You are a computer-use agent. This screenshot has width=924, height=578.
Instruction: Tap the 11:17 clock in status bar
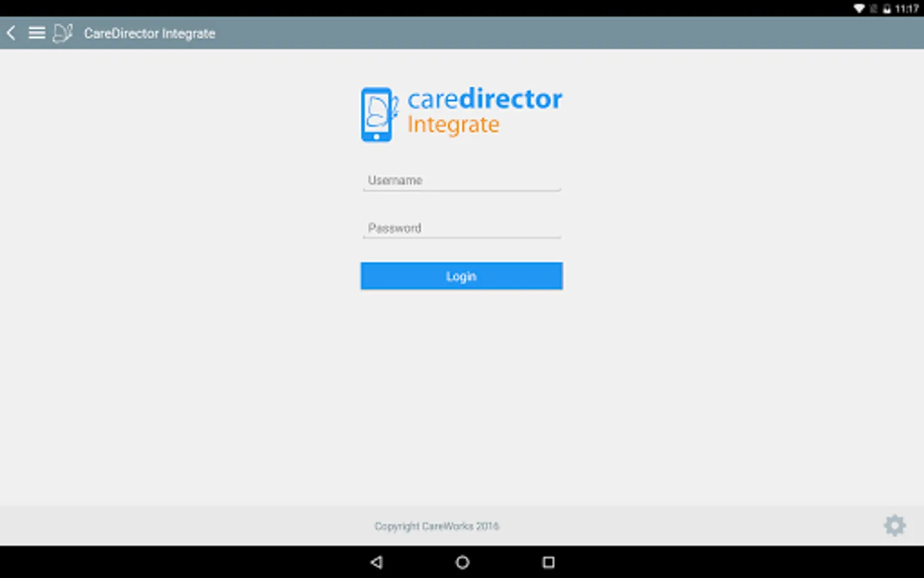click(907, 8)
